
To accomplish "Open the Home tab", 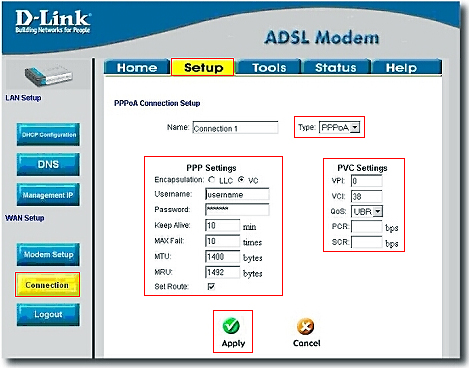I will (x=137, y=68).
